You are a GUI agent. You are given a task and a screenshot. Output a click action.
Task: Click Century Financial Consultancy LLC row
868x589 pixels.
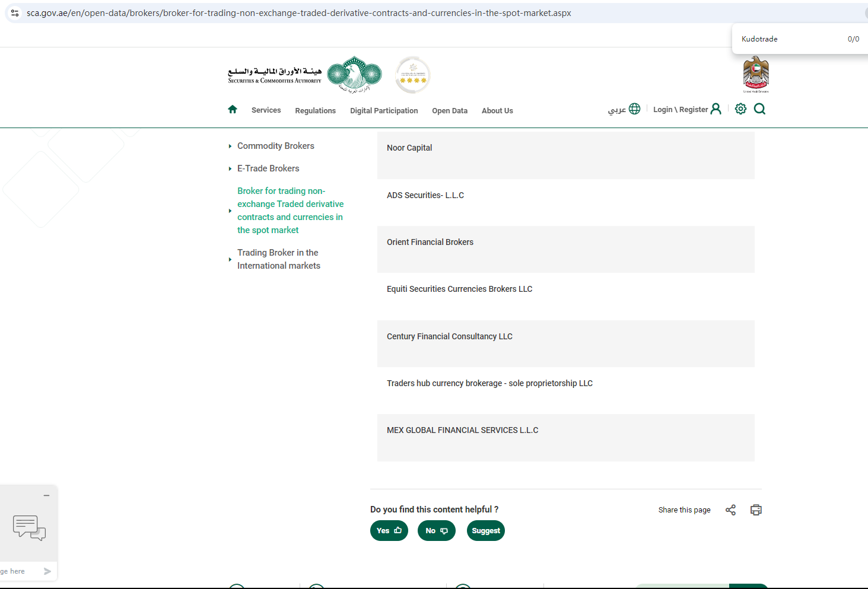point(566,343)
